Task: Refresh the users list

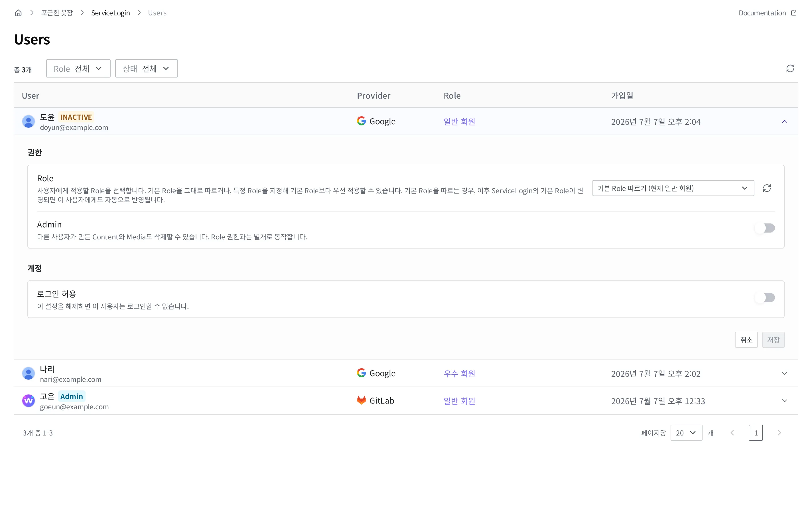Action: tap(790, 68)
